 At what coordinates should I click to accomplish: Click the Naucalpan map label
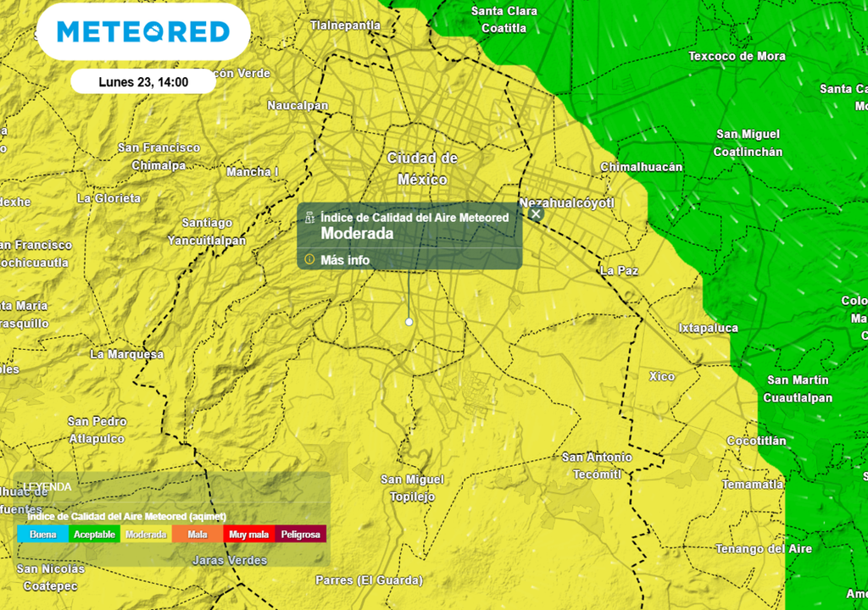point(298,106)
